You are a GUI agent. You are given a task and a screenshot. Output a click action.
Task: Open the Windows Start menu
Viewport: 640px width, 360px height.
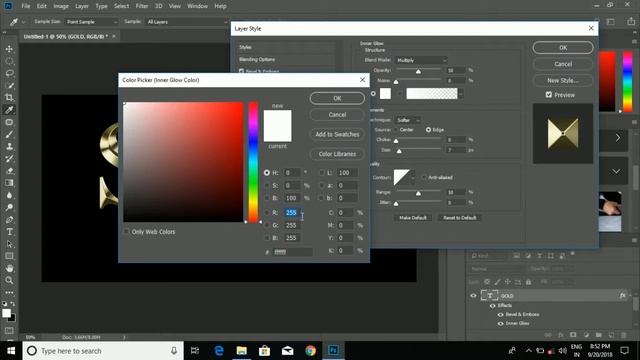pyautogui.click(x=11, y=351)
